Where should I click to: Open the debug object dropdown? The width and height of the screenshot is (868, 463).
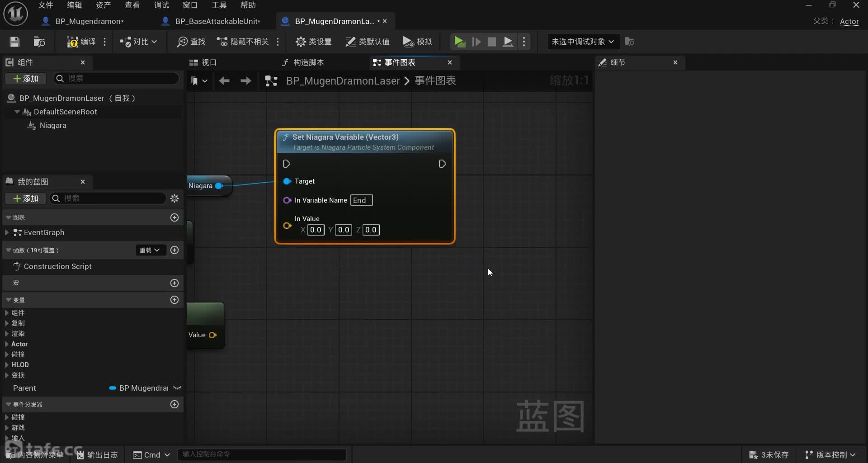click(582, 42)
